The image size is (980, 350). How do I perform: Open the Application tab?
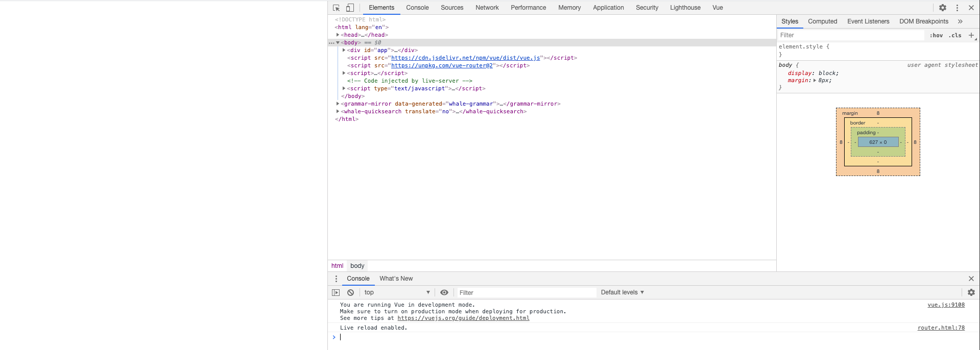coord(608,8)
